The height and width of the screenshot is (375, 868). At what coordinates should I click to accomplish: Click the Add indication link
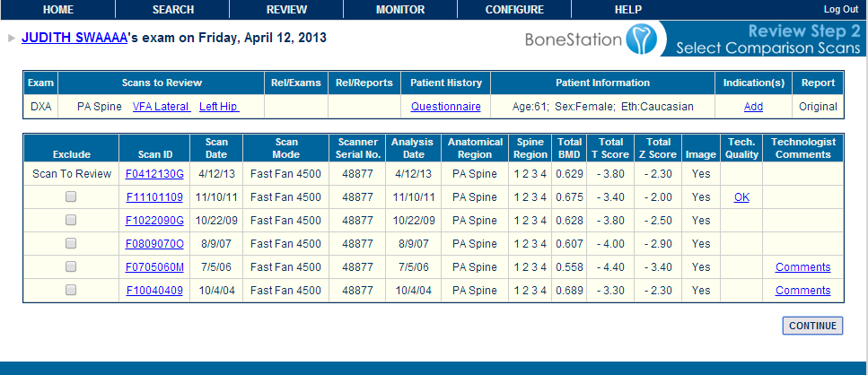(753, 107)
